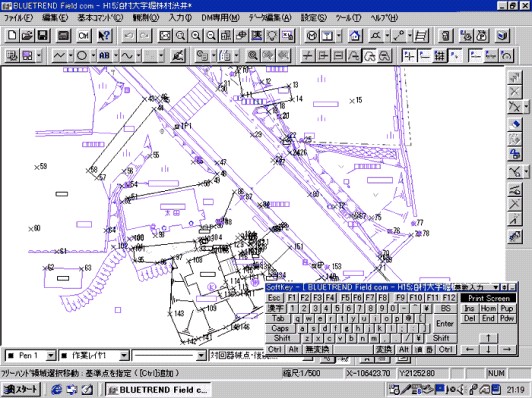
Task: Toggle Caps key on SoftKey keyboard
Action: (x=280, y=328)
